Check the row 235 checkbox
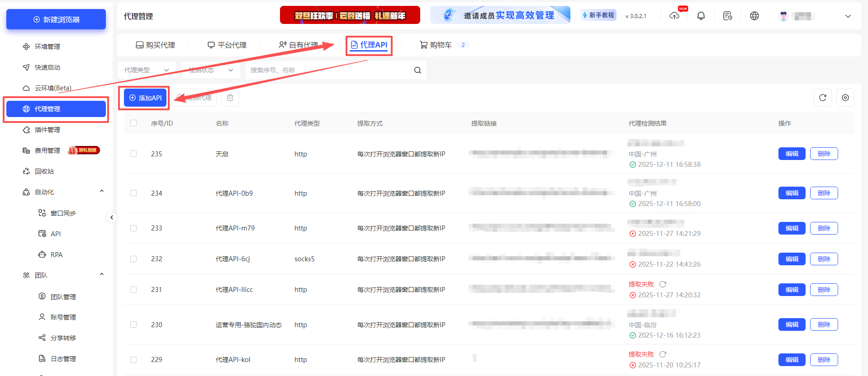Screen dimensions: 868x376 pyautogui.click(x=133, y=154)
